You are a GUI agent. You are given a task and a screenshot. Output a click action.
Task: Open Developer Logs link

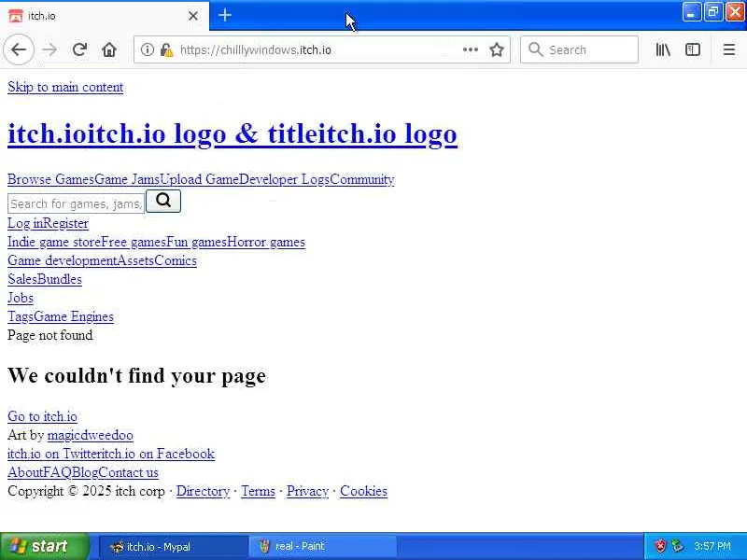click(x=284, y=179)
